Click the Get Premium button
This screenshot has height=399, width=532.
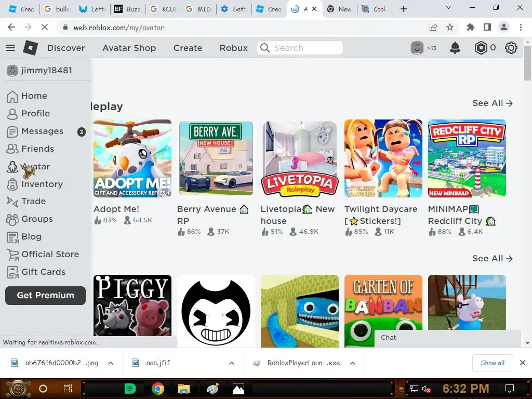pos(46,295)
